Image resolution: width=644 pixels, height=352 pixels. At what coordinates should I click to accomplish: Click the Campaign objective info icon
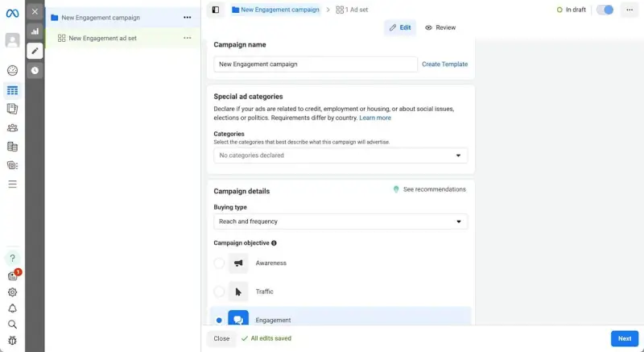[x=274, y=242]
